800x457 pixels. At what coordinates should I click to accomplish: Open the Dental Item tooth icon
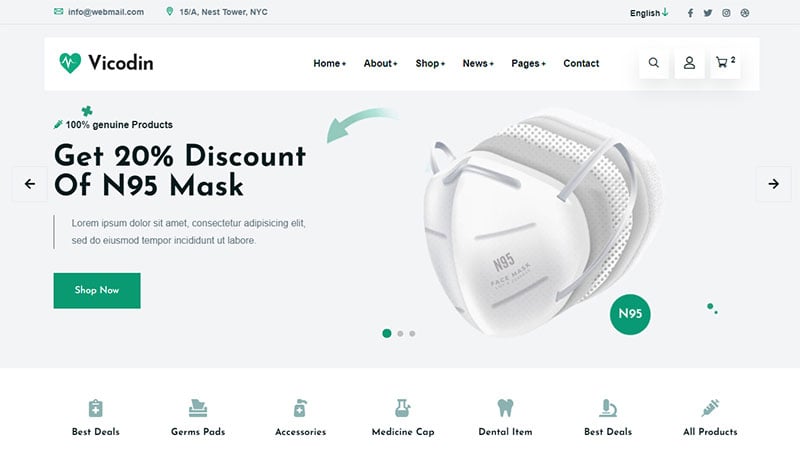(x=505, y=408)
